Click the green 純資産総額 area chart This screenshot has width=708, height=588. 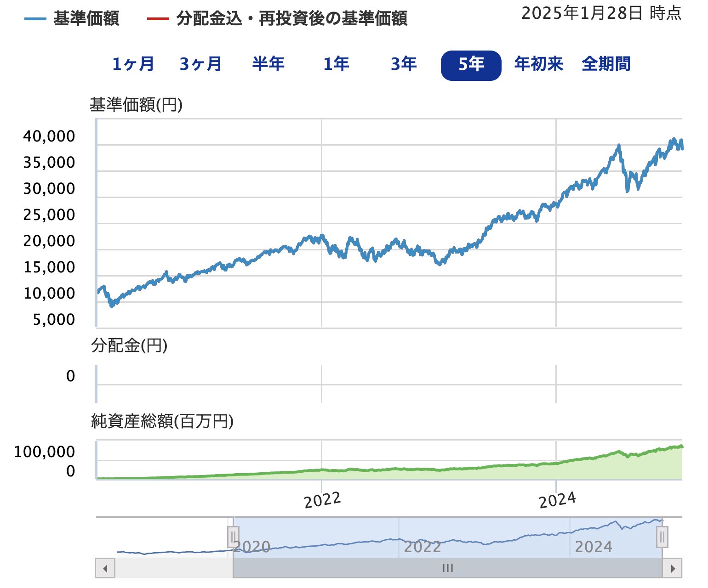pyautogui.click(x=506, y=472)
